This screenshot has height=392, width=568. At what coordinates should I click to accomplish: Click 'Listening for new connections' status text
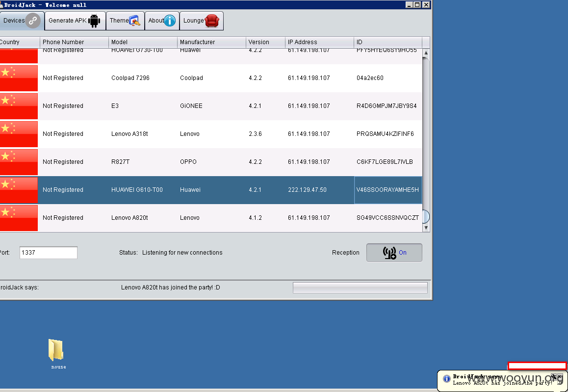182,253
